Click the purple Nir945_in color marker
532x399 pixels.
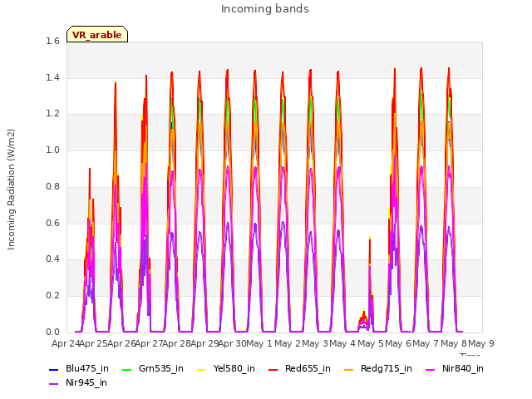click(53, 384)
